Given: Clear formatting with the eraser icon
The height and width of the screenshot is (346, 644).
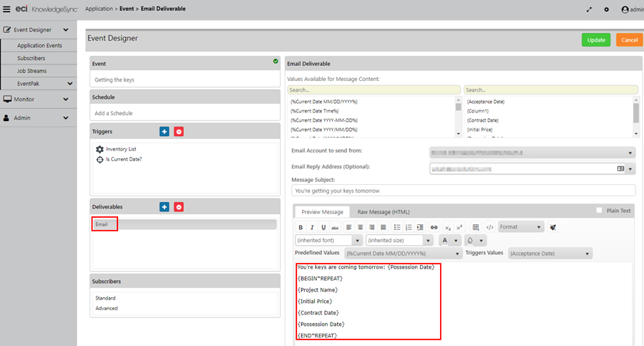Looking at the screenshot, I should 553,227.
